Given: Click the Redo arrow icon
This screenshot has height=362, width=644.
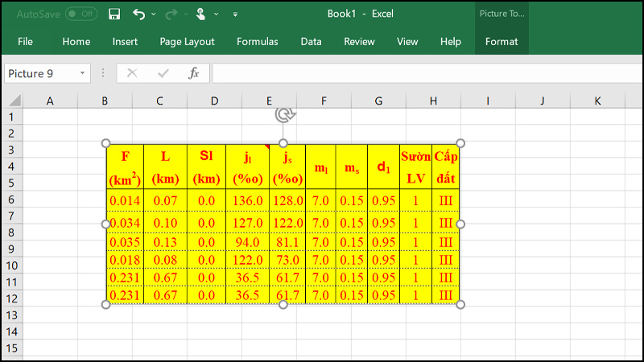Looking at the screenshot, I should click(x=170, y=14).
